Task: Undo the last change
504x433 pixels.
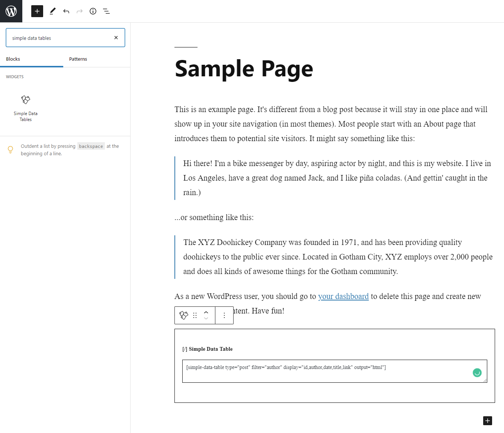Action: (x=66, y=11)
